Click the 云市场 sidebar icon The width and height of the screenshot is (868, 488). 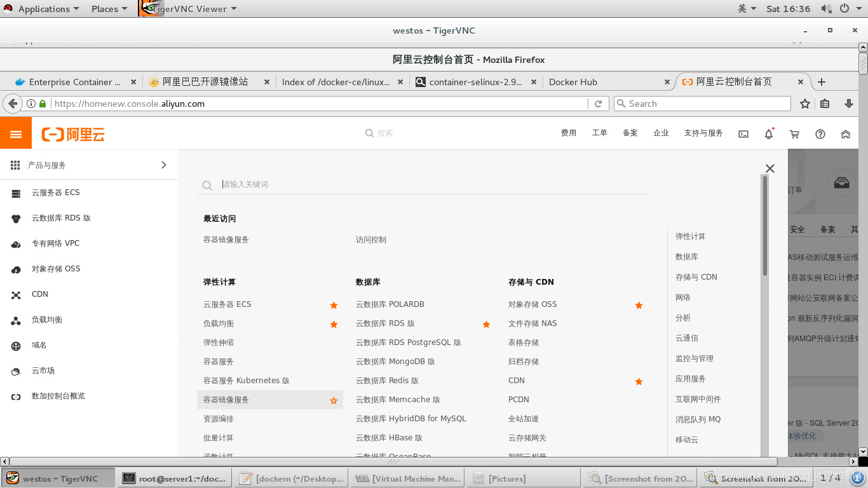point(17,371)
